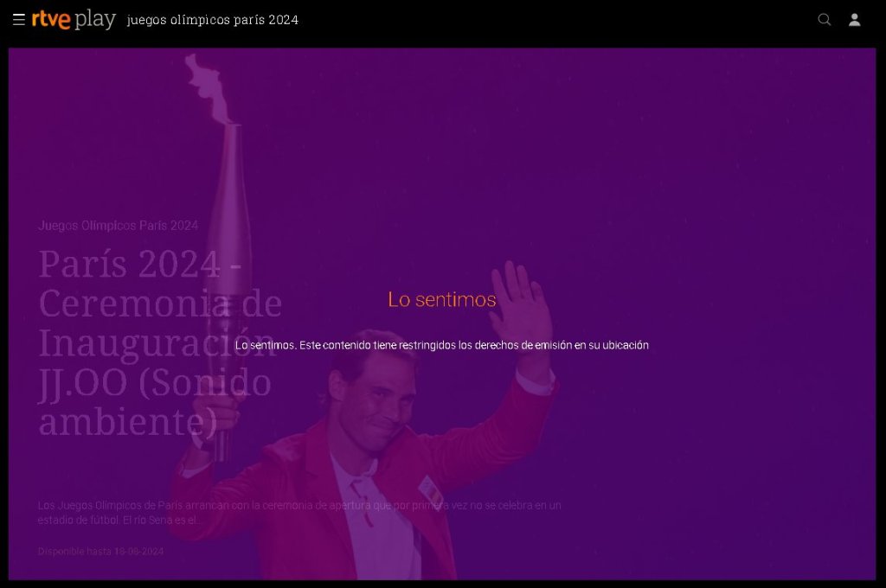Open the user profile icon
886x588 pixels.
[854, 20]
